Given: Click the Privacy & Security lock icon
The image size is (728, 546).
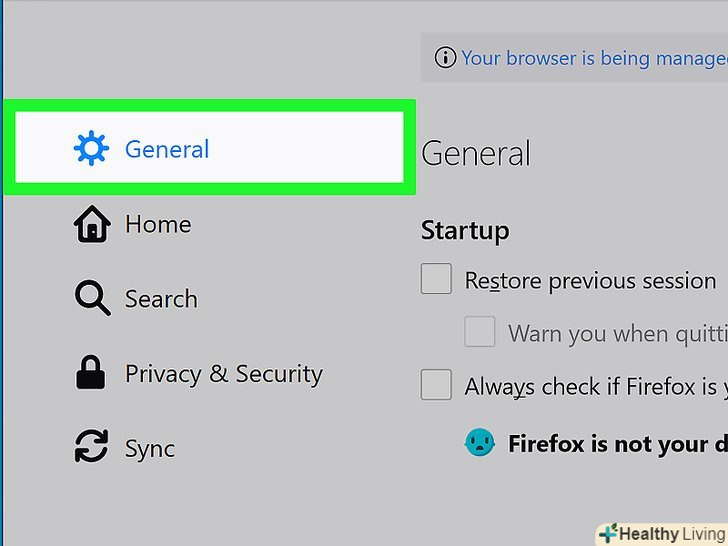Looking at the screenshot, I should (x=91, y=374).
